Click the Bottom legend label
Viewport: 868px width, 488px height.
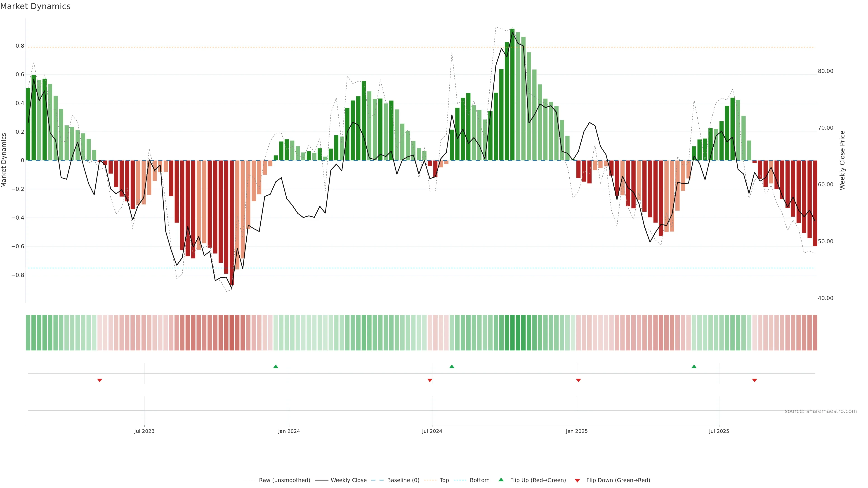tap(479, 480)
